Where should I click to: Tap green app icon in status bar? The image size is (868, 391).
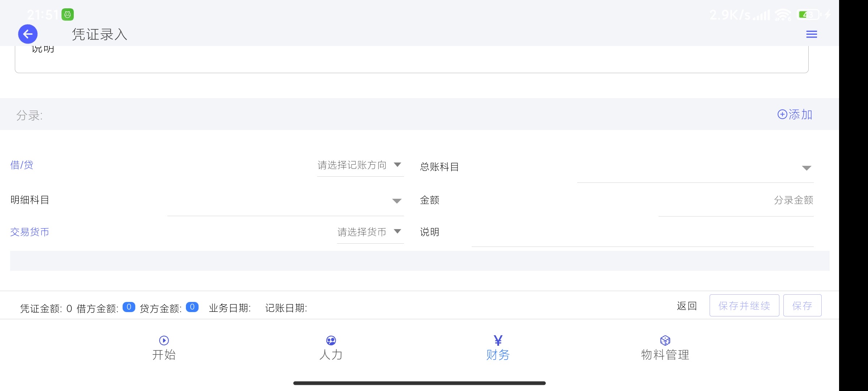68,14
